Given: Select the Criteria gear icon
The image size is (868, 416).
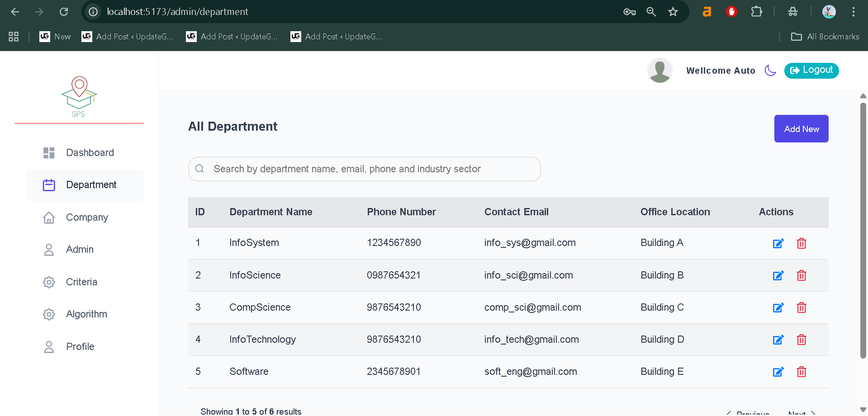Looking at the screenshot, I should [x=48, y=282].
